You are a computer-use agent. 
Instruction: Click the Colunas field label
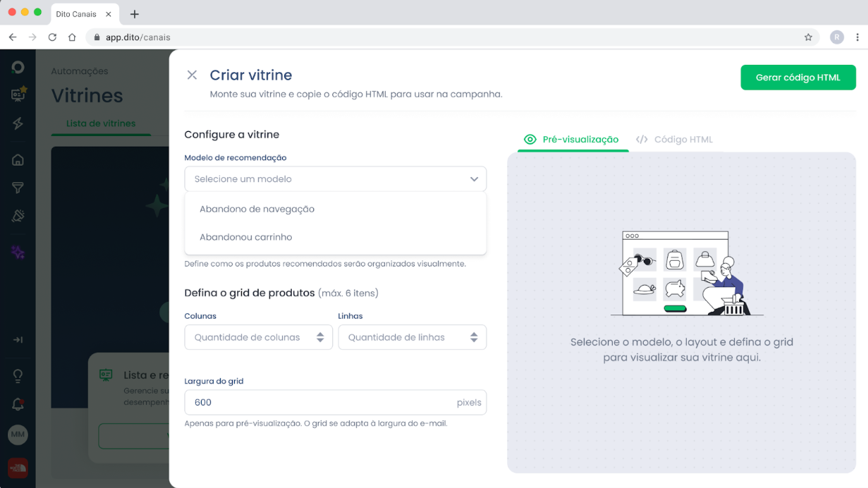[200, 316]
